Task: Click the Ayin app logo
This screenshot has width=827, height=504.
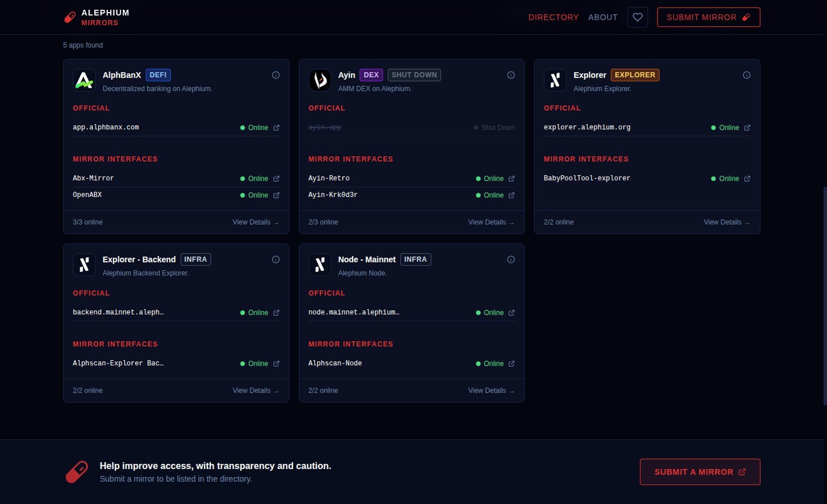Action: tap(320, 80)
